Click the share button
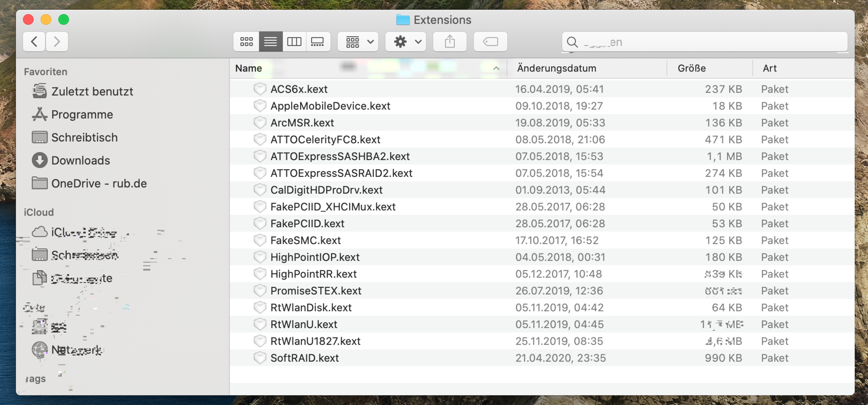The width and height of the screenshot is (868, 405). pyautogui.click(x=449, y=42)
